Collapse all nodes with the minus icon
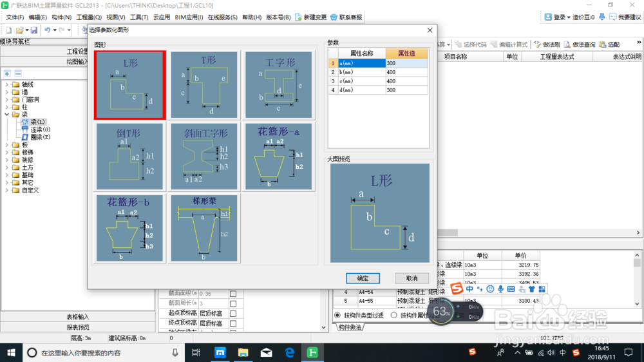The height and width of the screenshot is (362, 644). click(18, 73)
